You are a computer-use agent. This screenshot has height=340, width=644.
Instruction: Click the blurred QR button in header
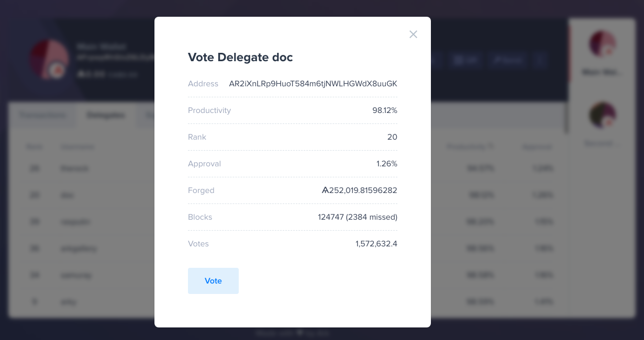click(466, 60)
